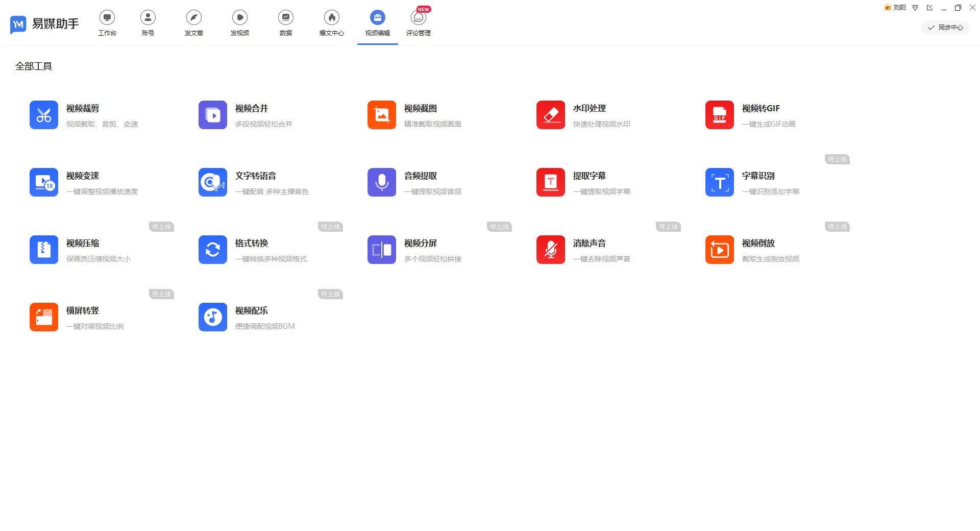Switch to the 数据 tab
Image resolution: width=980 pixels, height=531 pixels.
pyautogui.click(x=286, y=23)
